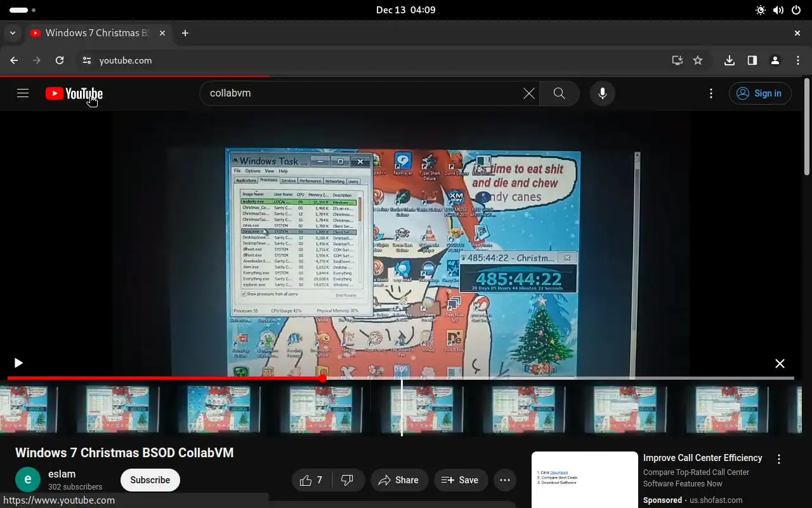
Task: Click the red progress scrubber handle
Action: (322, 378)
